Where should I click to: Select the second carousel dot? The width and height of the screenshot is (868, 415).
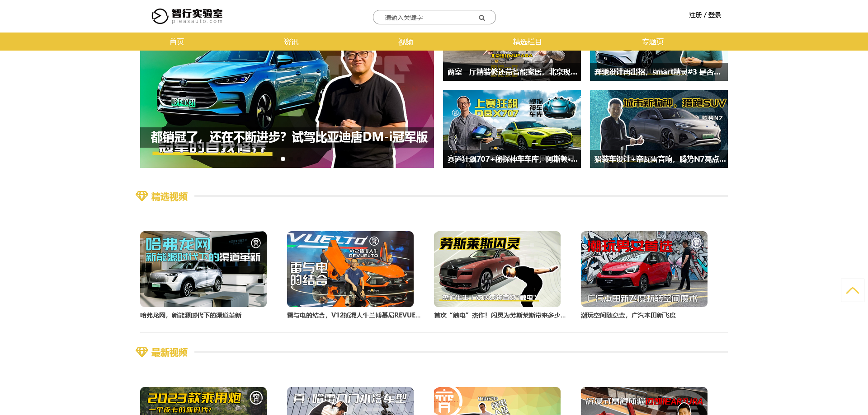283,159
